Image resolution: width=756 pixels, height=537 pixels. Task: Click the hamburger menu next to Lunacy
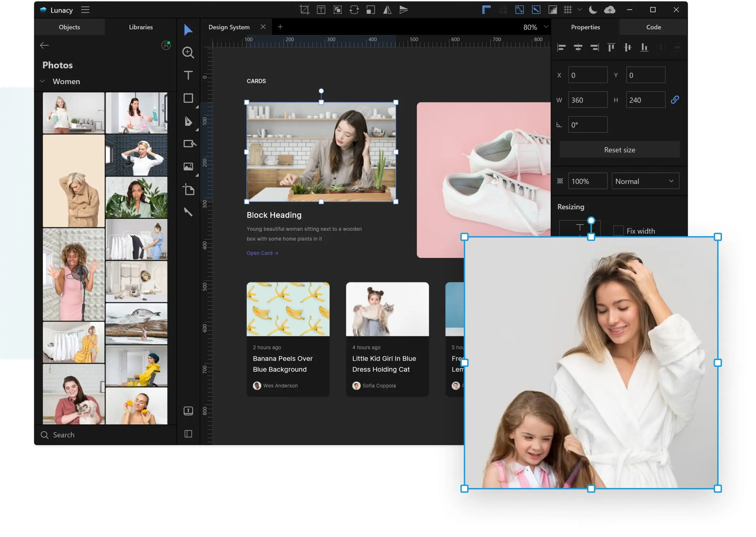pyautogui.click(x=85, y=10)
